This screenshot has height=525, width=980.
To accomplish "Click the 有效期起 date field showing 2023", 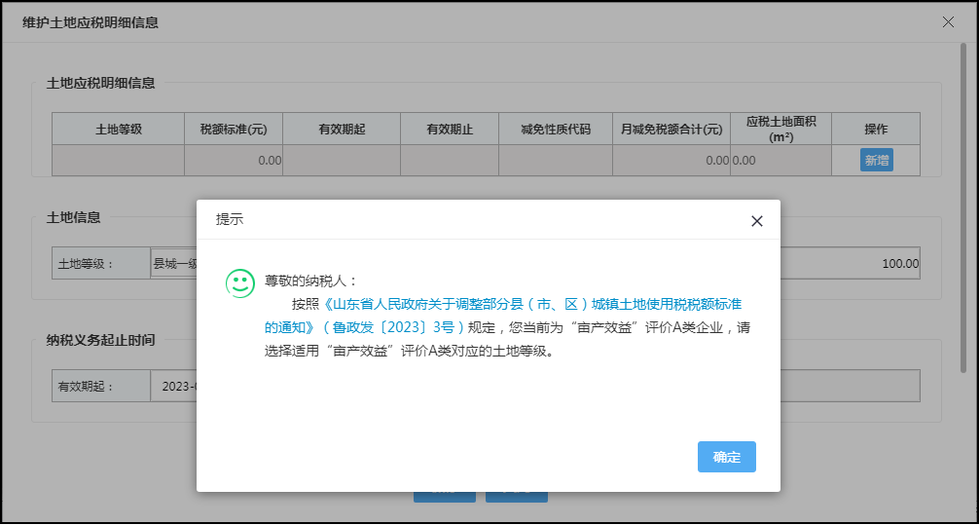I will [174, 386].
